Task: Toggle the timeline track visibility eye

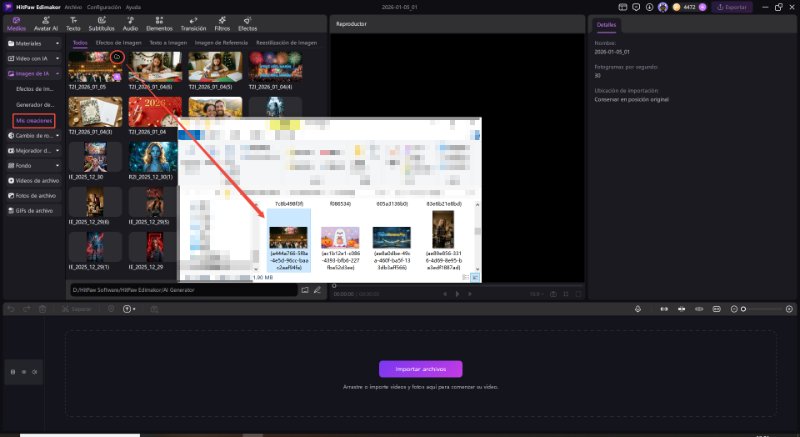Action: point(25,372)
